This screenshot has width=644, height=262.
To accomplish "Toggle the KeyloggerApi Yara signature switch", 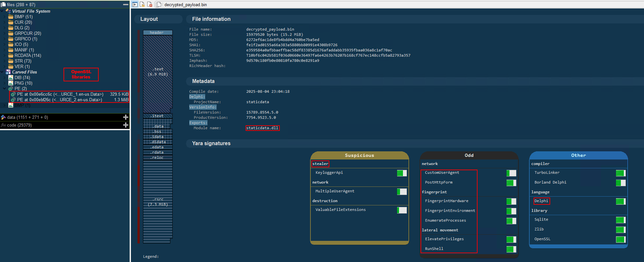I will [402, 173].
